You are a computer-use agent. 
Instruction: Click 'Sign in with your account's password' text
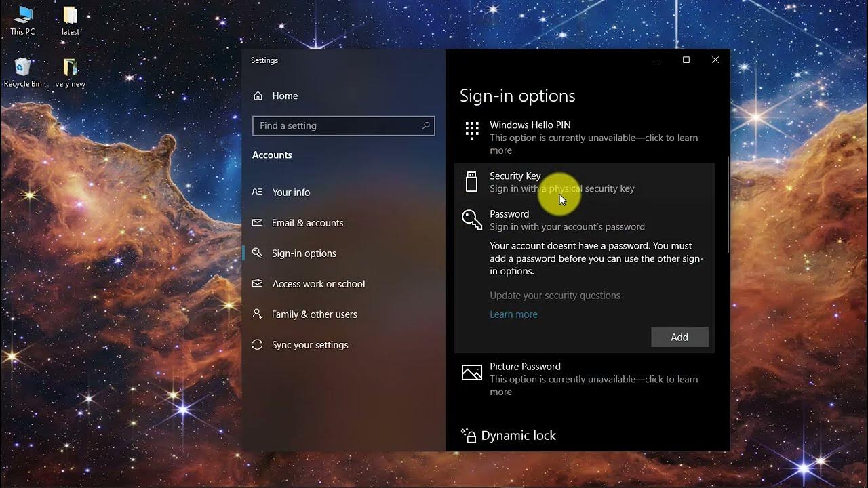(x=567, y=226)
